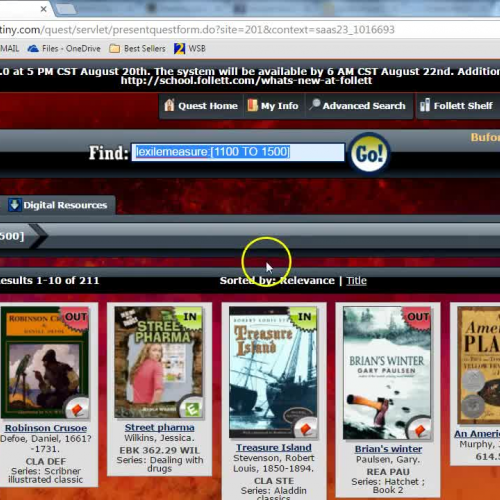Image resolution: width=500 pixels, height=500 pixels.
Task: Click the An American Plague book cover
Action: point(479,365)
